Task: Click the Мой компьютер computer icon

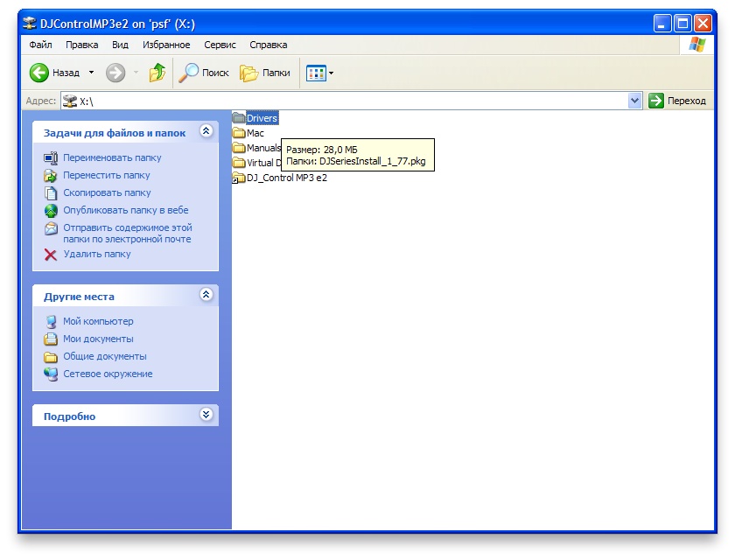Action: [51, 321]
